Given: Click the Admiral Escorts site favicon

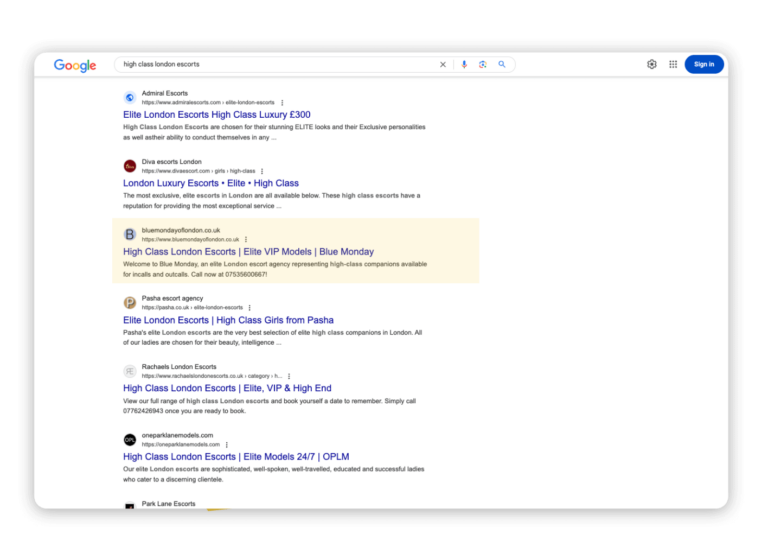Looking at the screenshot, I should coord(130,98).
